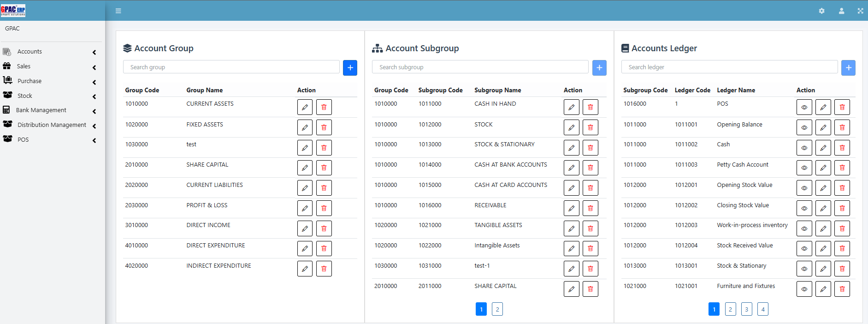Open the settings gear in top bar
Viewport: 868px width, 324px height.
click(x=821, y=11)
